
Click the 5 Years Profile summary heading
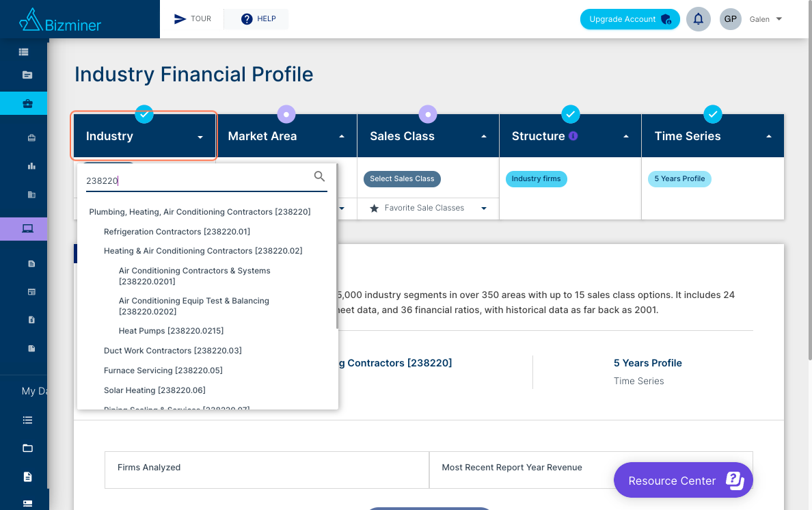point(647,363)
